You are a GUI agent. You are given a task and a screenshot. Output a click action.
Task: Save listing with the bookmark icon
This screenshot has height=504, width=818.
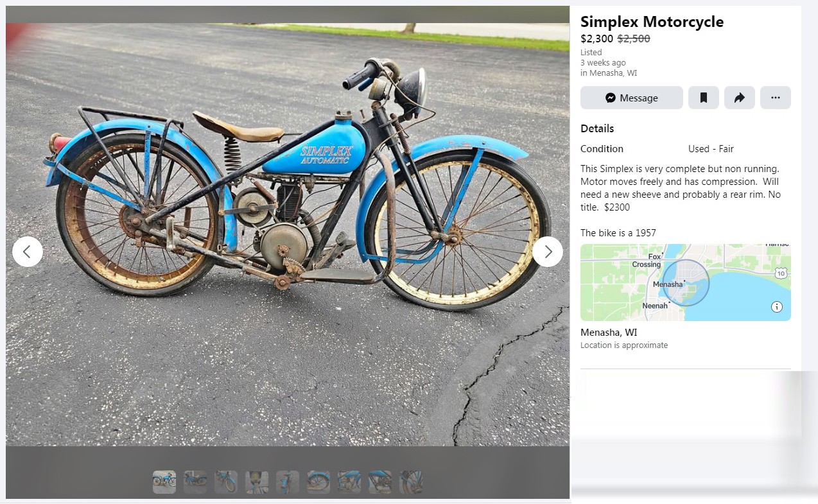(x=703, y=98)
